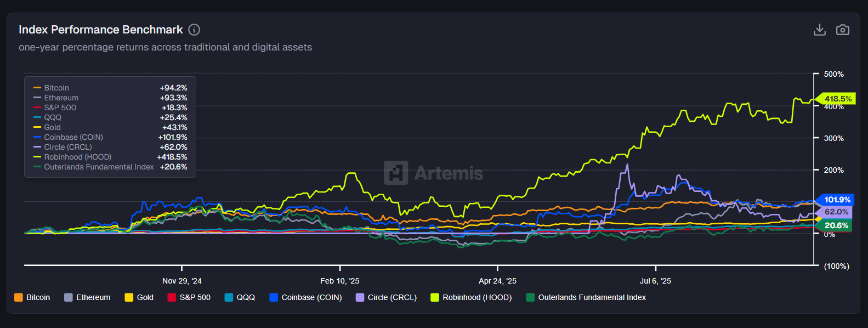868x328 pixels.
Task: Toggle Coinbase (COIN) series in bottom legend
Action: pos(306,297)
